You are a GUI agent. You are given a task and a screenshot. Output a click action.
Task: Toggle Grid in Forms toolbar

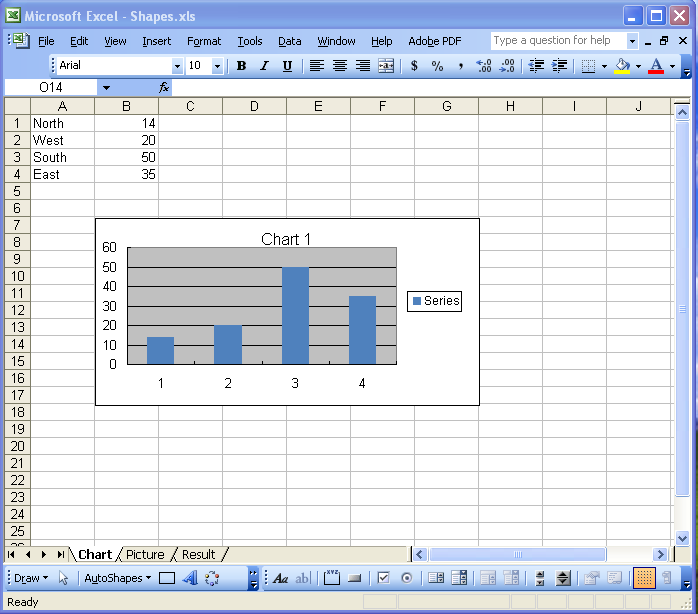[644, 578]
